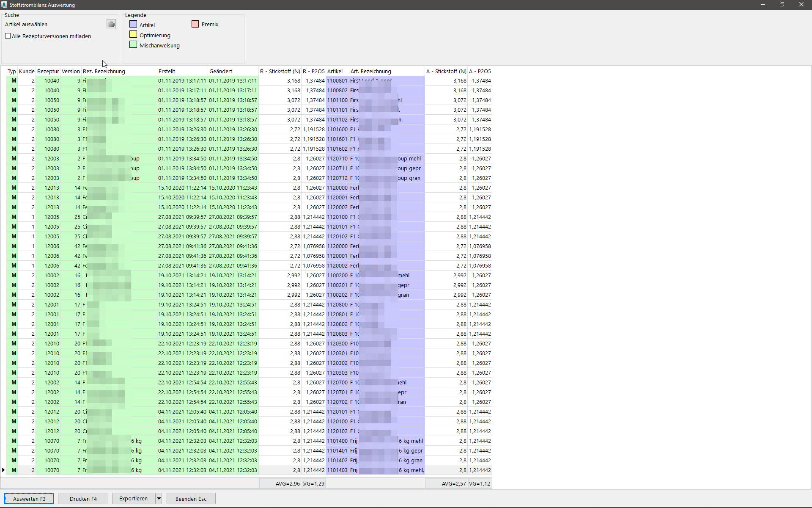Click the Optimierung yellow legend swatch
812x508 pixels.
pyautogui.click(x=133, y=35)
